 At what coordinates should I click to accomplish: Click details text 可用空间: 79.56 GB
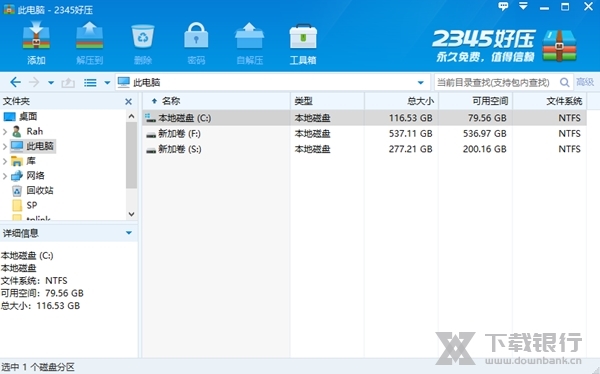click(42, 293)
